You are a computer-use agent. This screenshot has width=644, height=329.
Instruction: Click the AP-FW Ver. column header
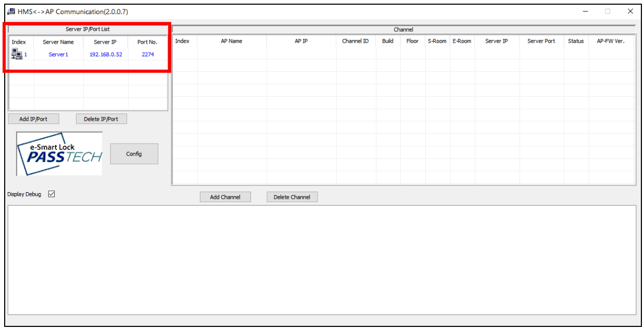click(x=611, y=41)
